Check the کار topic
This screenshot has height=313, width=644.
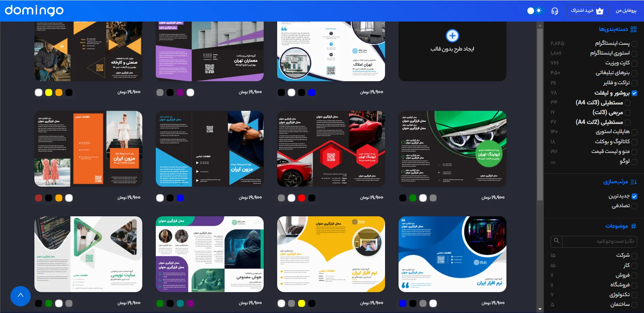[634, 265]
